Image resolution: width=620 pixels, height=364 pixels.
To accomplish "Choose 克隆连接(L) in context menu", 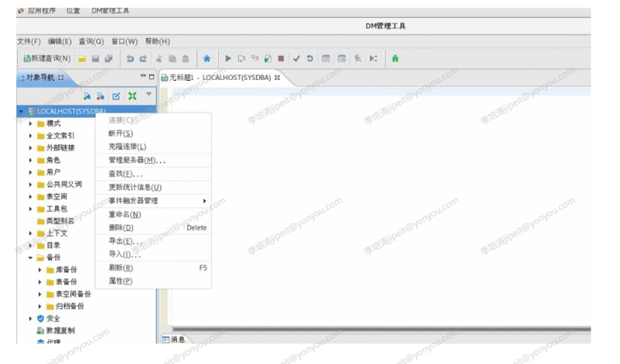I will [x=154, y=147].
